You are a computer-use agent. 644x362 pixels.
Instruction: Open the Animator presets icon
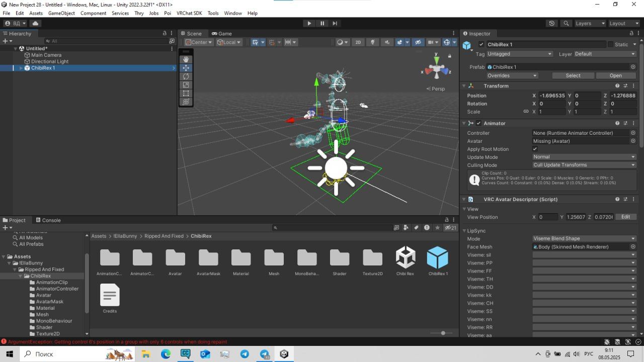(x=625, y=123)
